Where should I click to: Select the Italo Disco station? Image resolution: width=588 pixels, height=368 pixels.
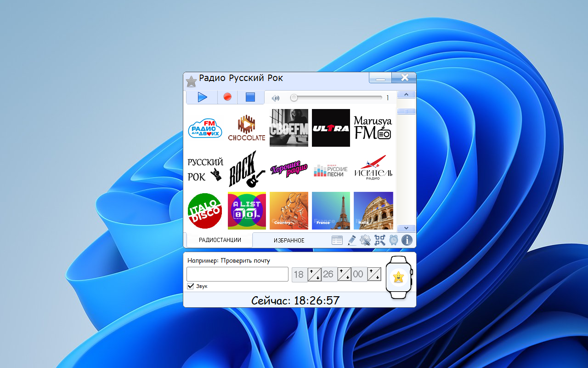coord(205,211)
